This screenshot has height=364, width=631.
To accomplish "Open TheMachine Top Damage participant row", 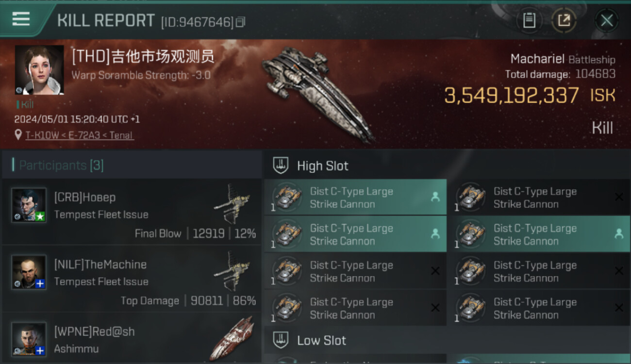I will [132, 279].
